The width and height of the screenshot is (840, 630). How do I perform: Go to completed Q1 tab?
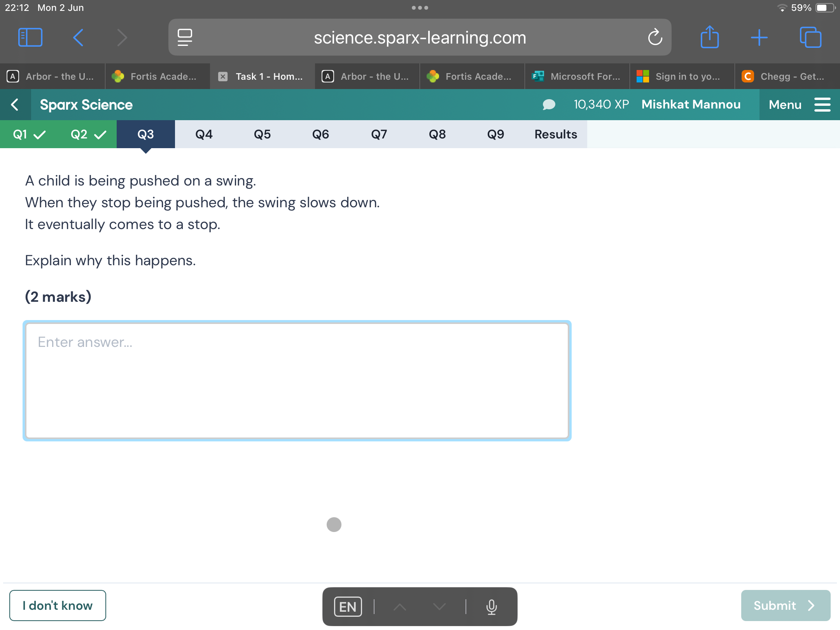[29, 135]
